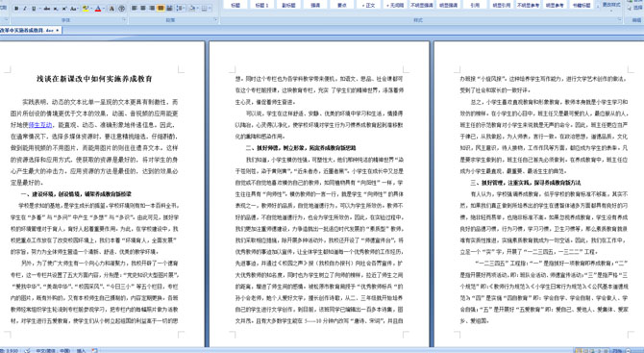Screen dimensions: 644x353
Task: Open the Change Case (Aa) dropdown
Action: (74, 9)
